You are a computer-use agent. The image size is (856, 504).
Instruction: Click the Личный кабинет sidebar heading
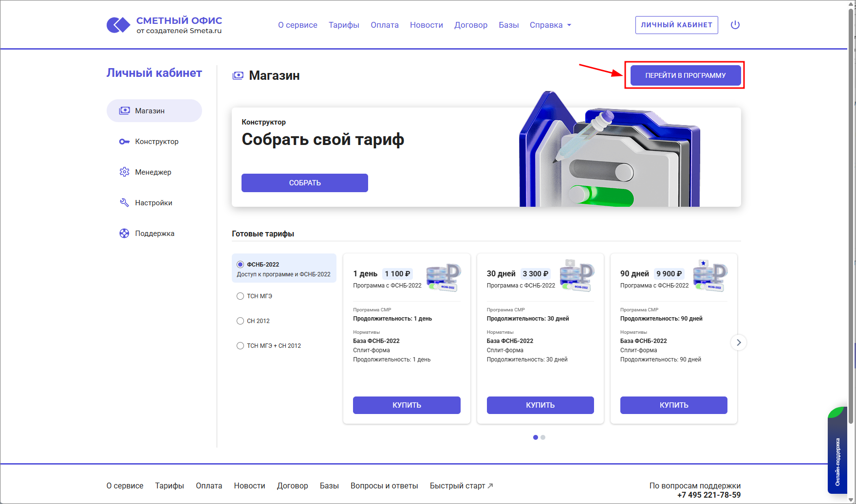tap(154, 73)
